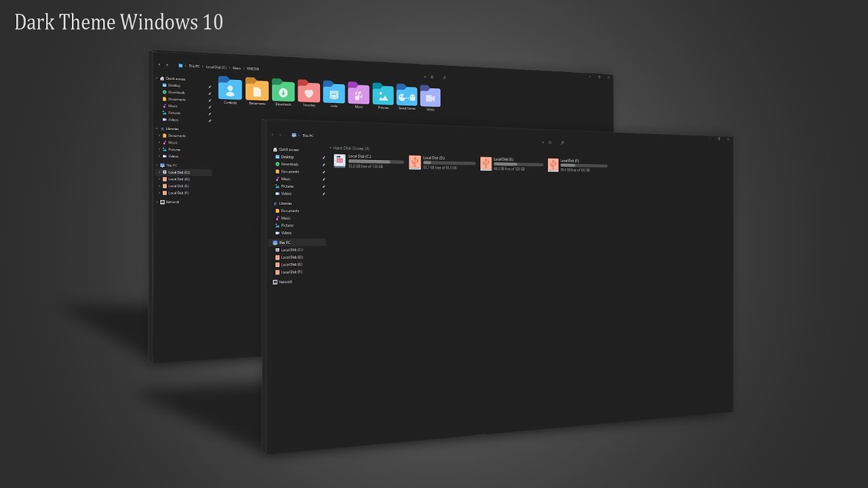Click the This PC breadcrumb in the front window
Screen dimensions: 868x488
pyautogui.click(x=308, y=136)
